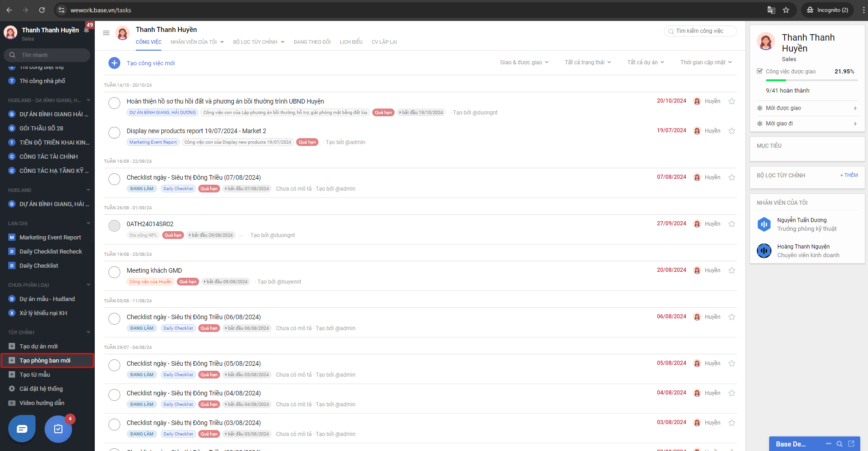Star the Meeting khách GMD task

(x=732, y=270)
